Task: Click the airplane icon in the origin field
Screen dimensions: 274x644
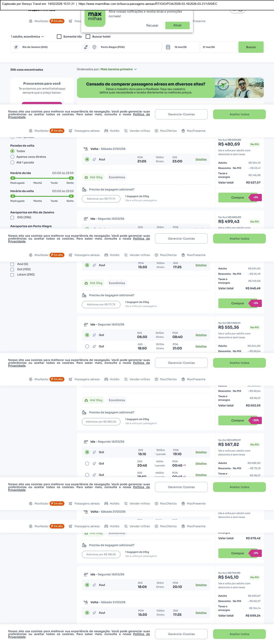Action: point(16,47)
